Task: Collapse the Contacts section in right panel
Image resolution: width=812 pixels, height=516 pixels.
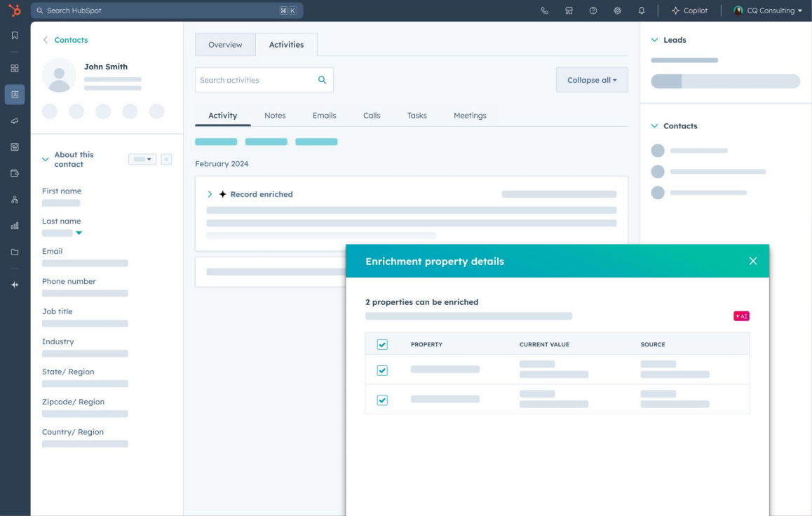Action: pos(654,125)
